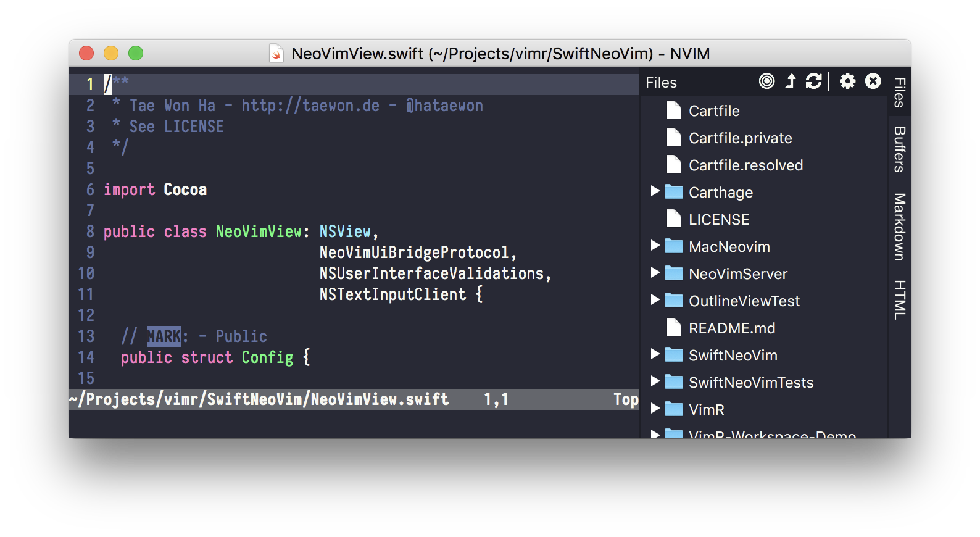Click the show current buffer target icon
The image size is (980, 537).
[766, 81]
